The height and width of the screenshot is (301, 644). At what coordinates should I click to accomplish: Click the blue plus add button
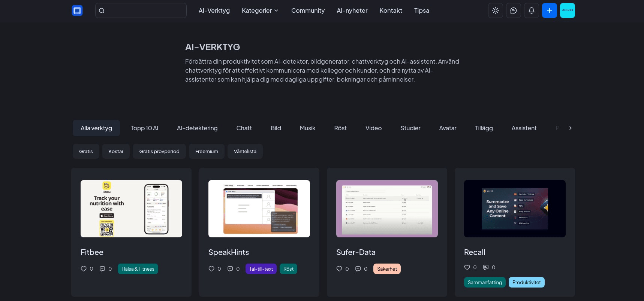[x=549, y=10]
